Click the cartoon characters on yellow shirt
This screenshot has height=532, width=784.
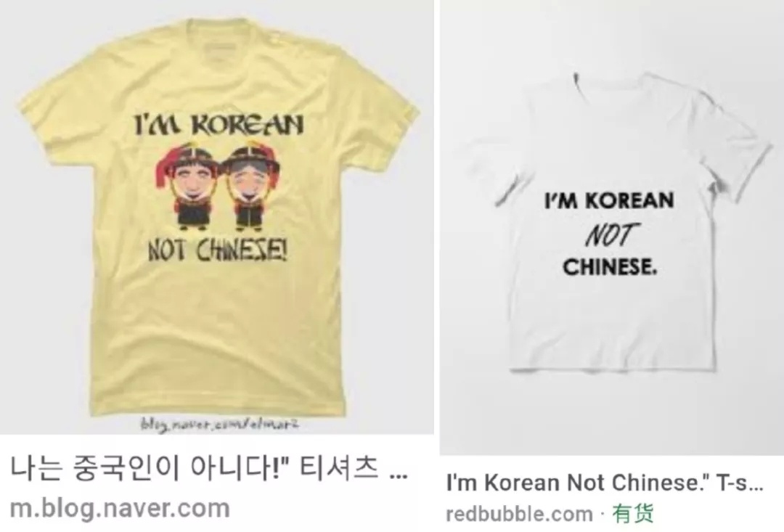[217, 187]
